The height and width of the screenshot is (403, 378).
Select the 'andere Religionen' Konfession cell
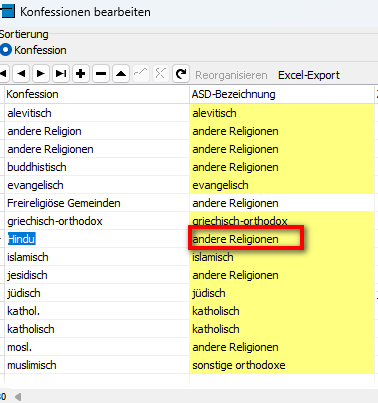[97, 149]
